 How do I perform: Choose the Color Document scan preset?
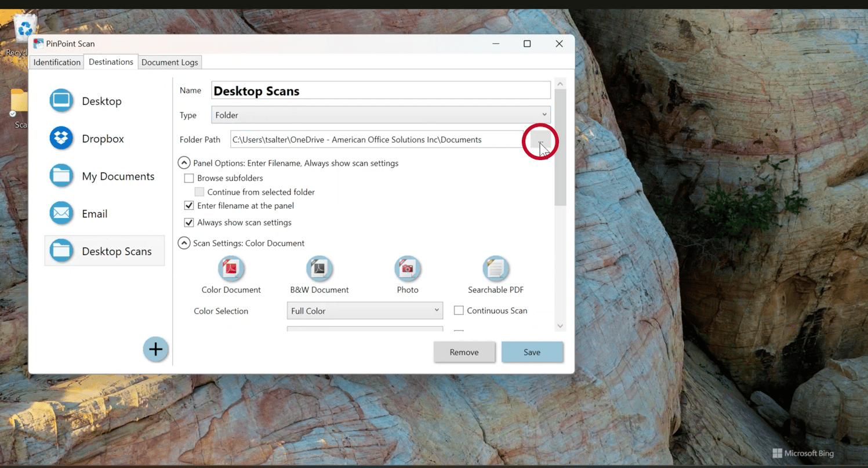pyautogui.click(x=231, y=269)
